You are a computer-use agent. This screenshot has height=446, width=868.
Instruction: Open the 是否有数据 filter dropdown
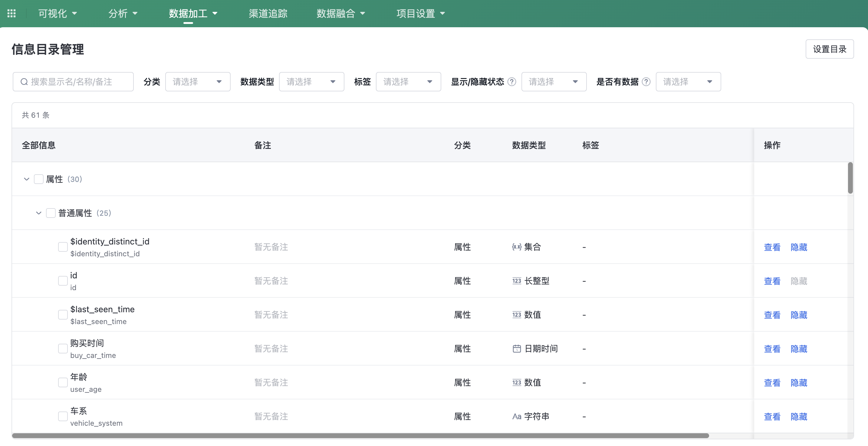(x=689, y=82)
